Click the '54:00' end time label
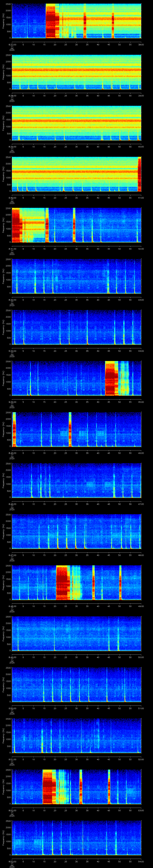 pos(141,861)
